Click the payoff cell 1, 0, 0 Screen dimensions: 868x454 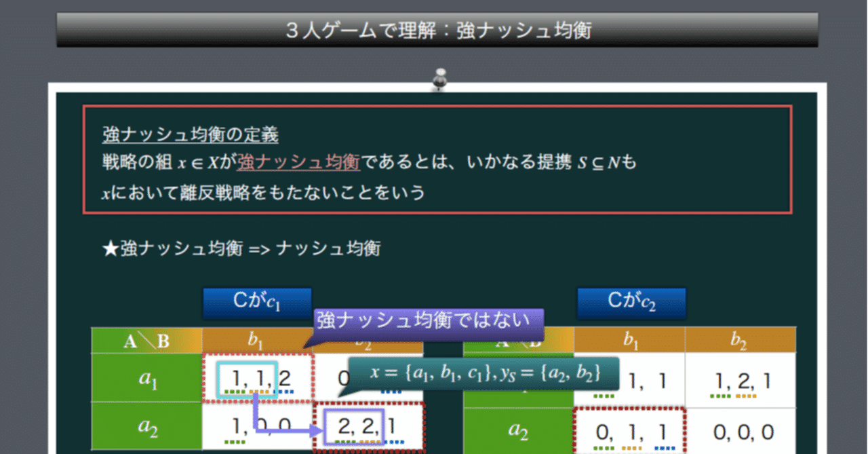coord(258,427)
